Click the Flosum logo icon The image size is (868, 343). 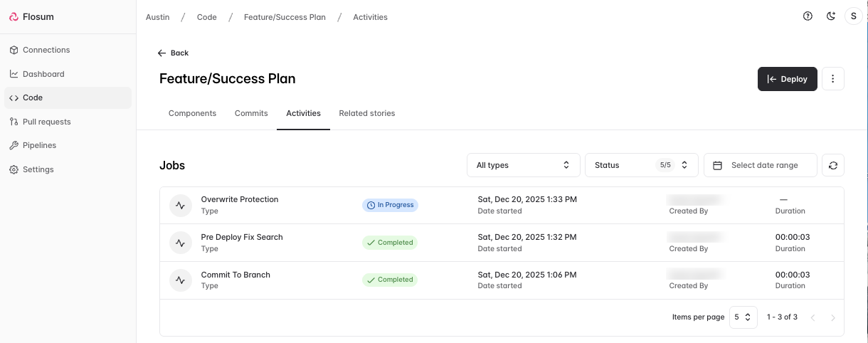click(x=14, y=16)
